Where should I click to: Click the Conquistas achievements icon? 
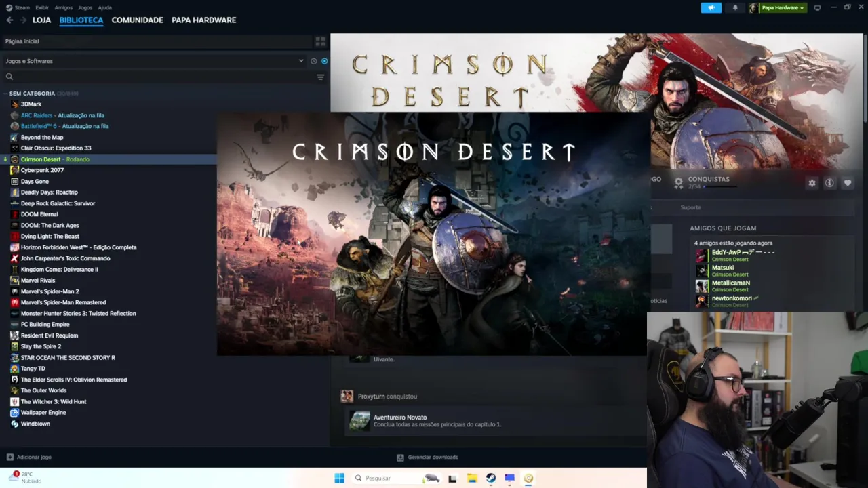pyautogui.click(x=678, y=182)
